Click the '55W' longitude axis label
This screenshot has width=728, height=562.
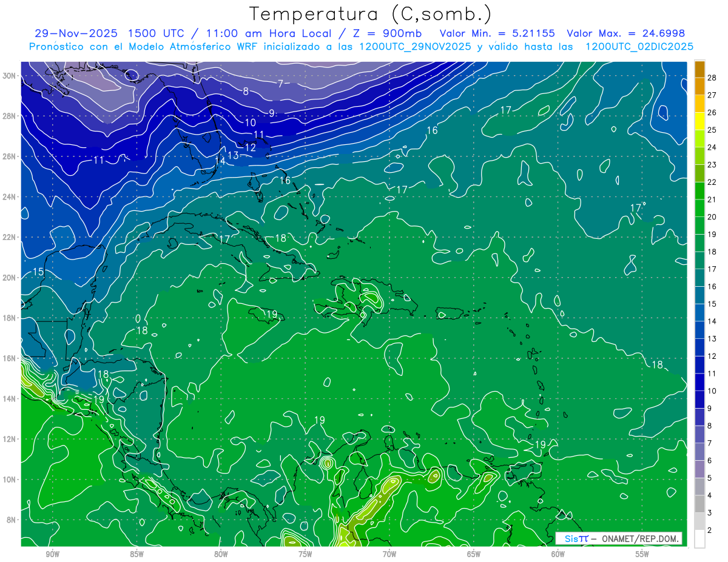tap(642, 554)
